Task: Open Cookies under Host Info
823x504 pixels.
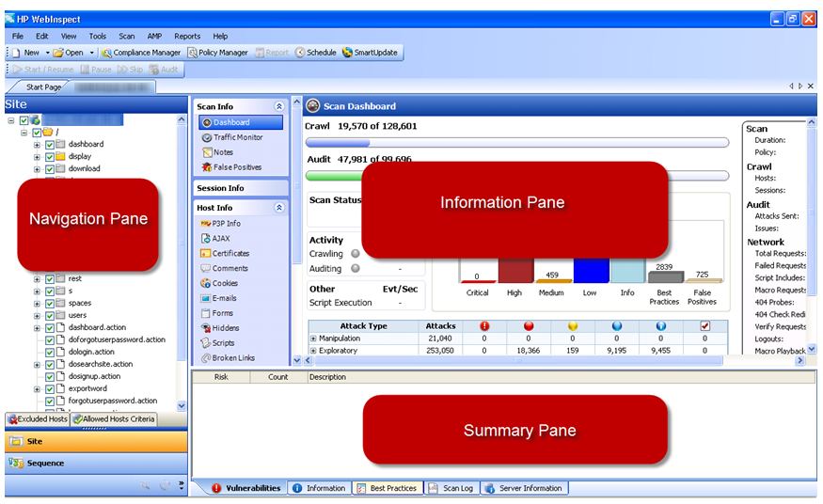Action: [x=225, y=283]
